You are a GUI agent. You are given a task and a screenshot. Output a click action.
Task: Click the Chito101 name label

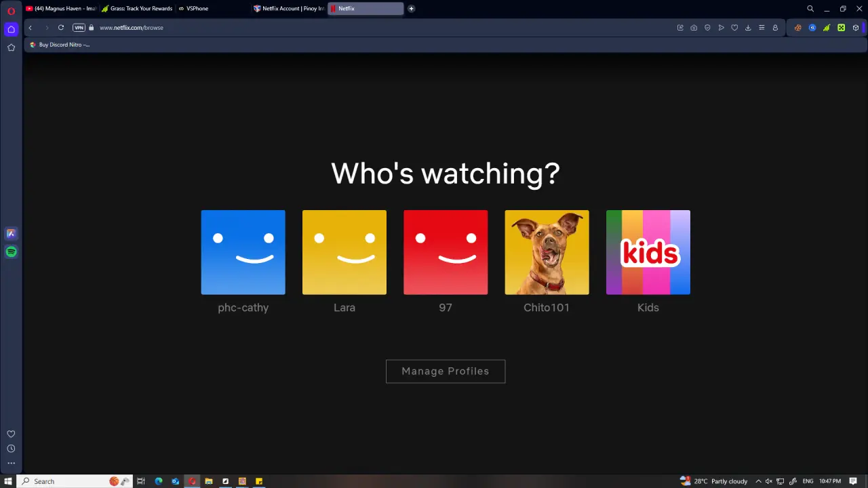(x=547, y=308)
